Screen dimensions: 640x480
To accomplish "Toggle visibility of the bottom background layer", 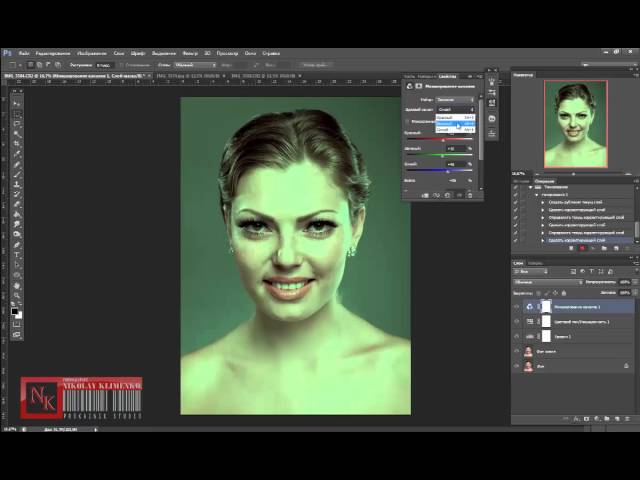I will tap(517, 366).
